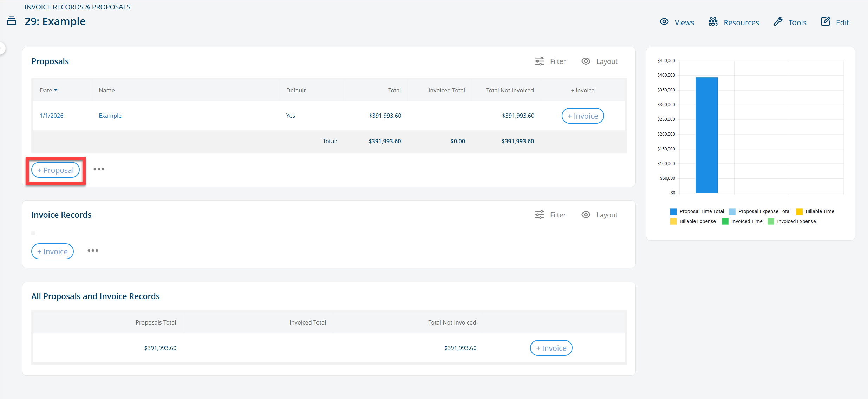
Task: Open the Tools wrench icon menu
Action: [778, 22]
